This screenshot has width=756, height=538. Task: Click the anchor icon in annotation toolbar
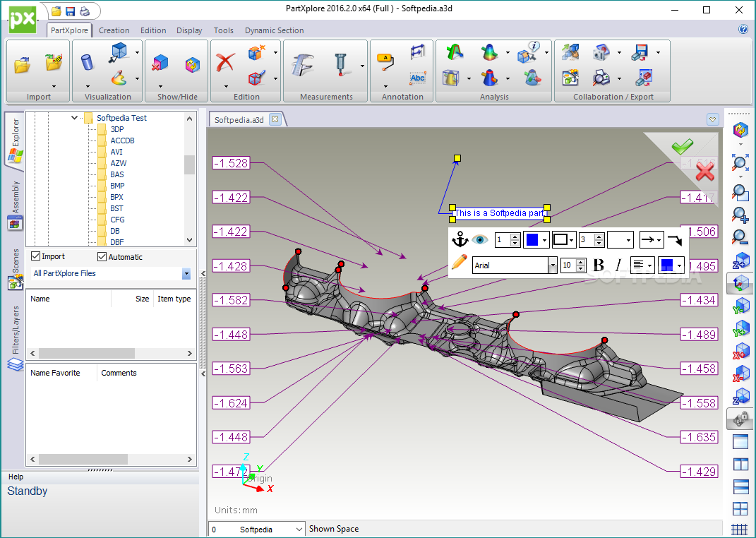click(460, 239)
